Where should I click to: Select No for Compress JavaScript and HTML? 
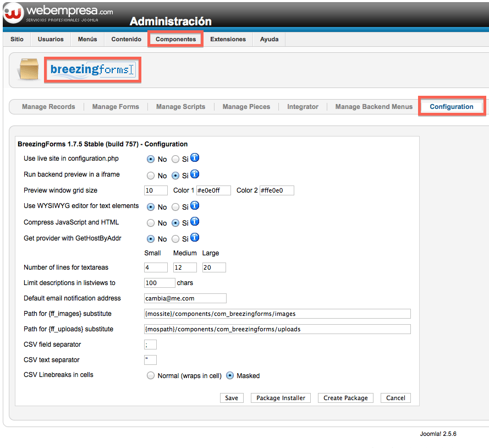(x=151, y=223)
